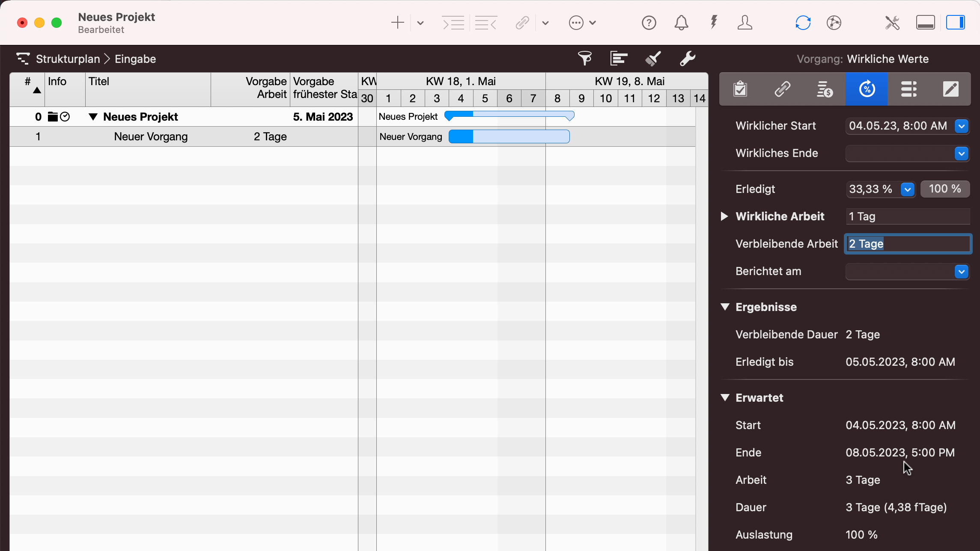Click the paintbrush style icon
Screen dimensions: 980x551
(x=653, y=59)
